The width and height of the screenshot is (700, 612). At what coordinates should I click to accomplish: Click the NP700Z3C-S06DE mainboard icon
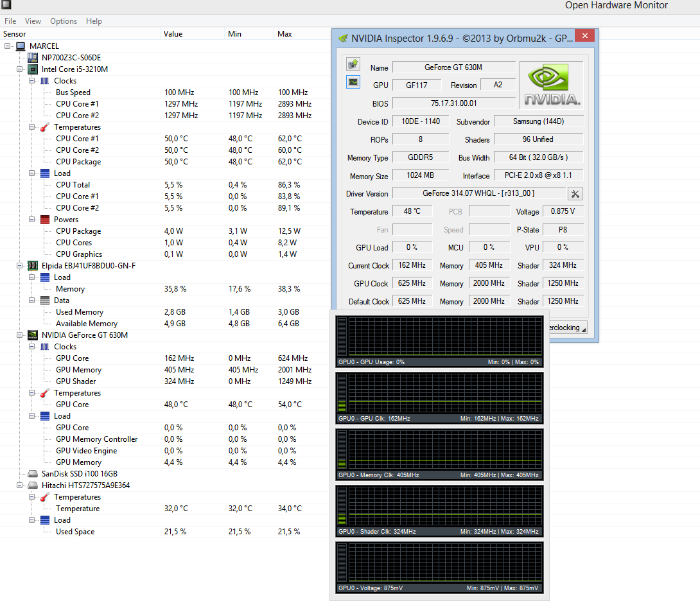33,58
